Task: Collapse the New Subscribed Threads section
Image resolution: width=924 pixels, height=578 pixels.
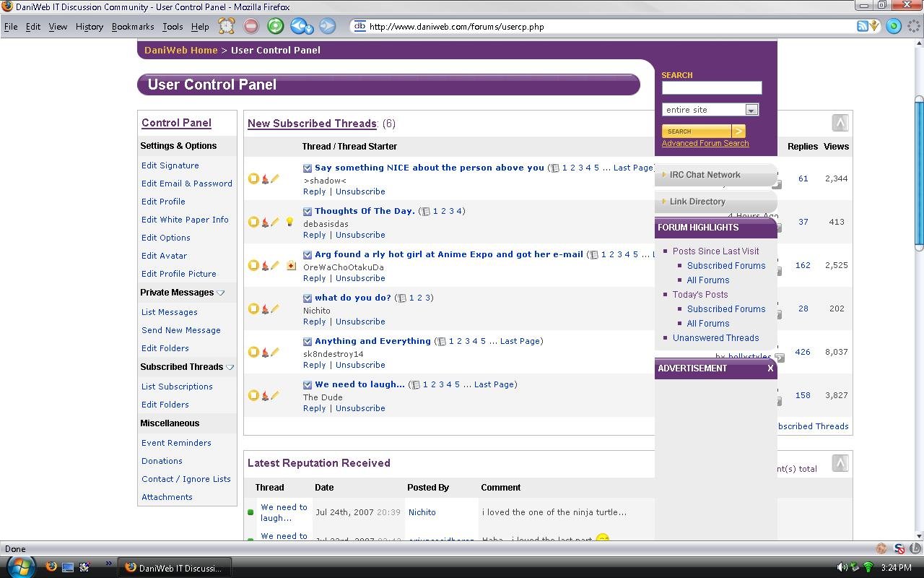Action: 840,123
